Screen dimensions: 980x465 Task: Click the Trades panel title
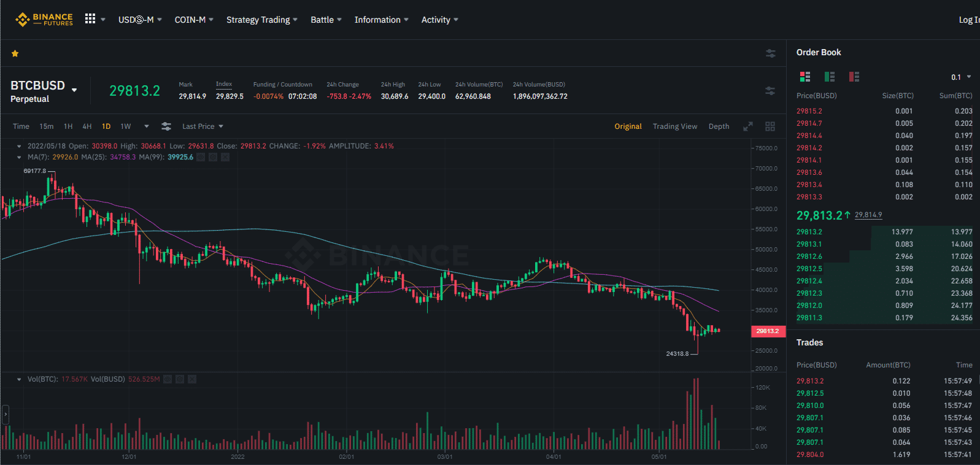point(809,342)
